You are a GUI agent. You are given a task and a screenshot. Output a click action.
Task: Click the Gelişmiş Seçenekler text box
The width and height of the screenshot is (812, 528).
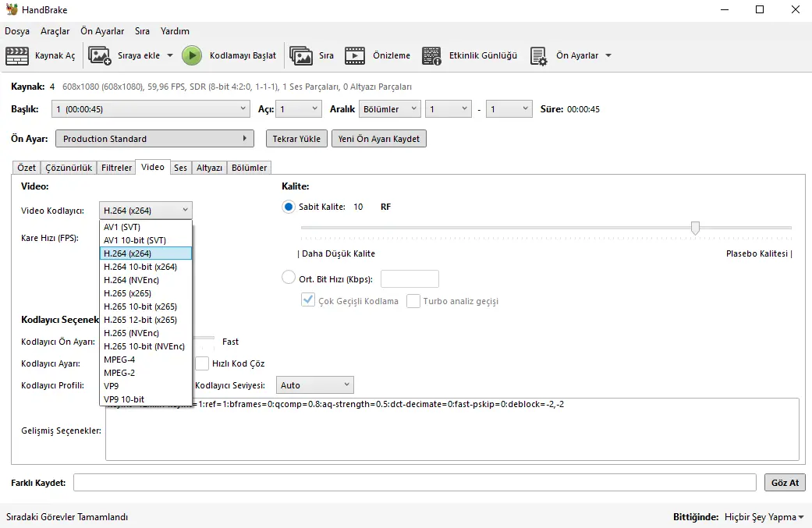[x=452, y=429]
